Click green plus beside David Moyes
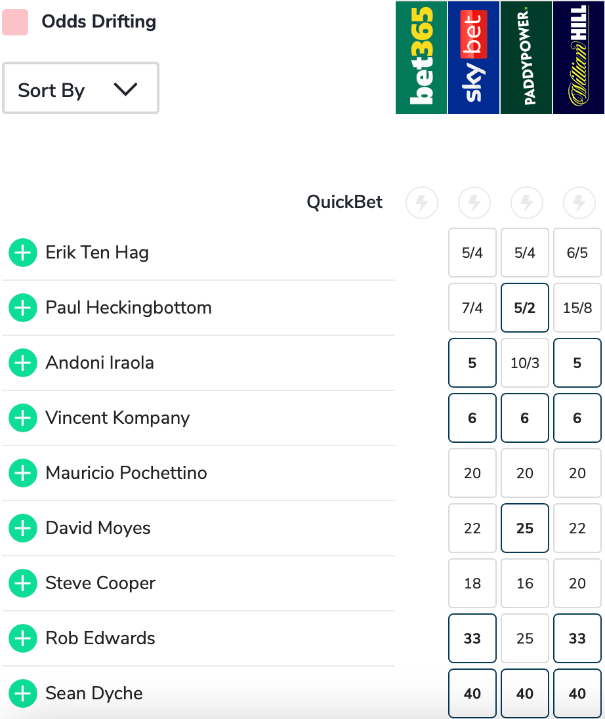605x719 pixels. (22, 528)
